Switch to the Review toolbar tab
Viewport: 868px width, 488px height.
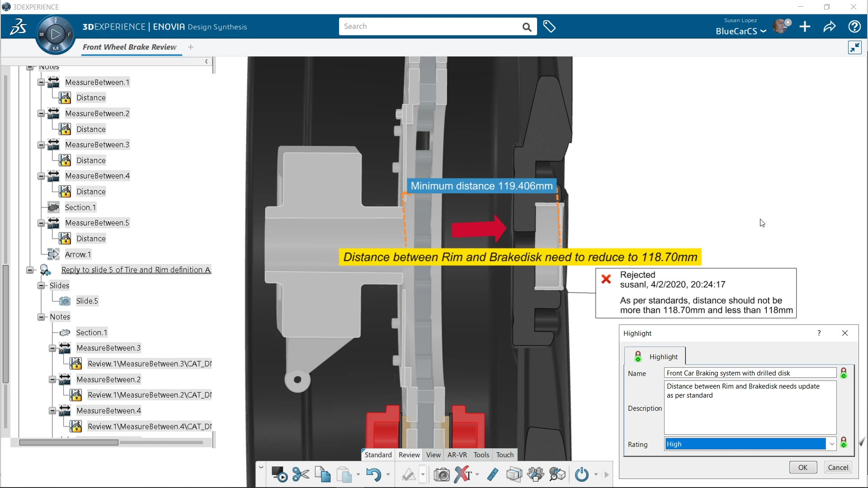click(409, 455)
